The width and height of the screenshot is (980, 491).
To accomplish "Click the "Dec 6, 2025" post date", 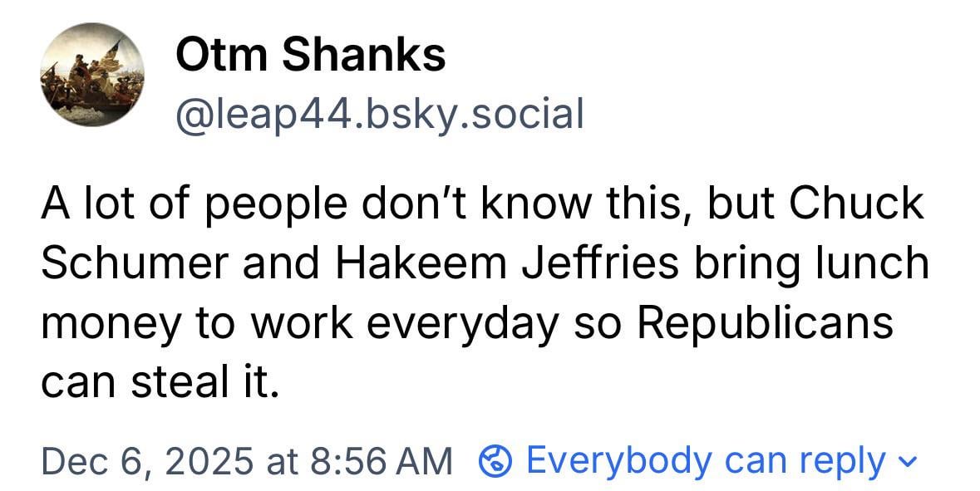I will [x=145, y=461].
